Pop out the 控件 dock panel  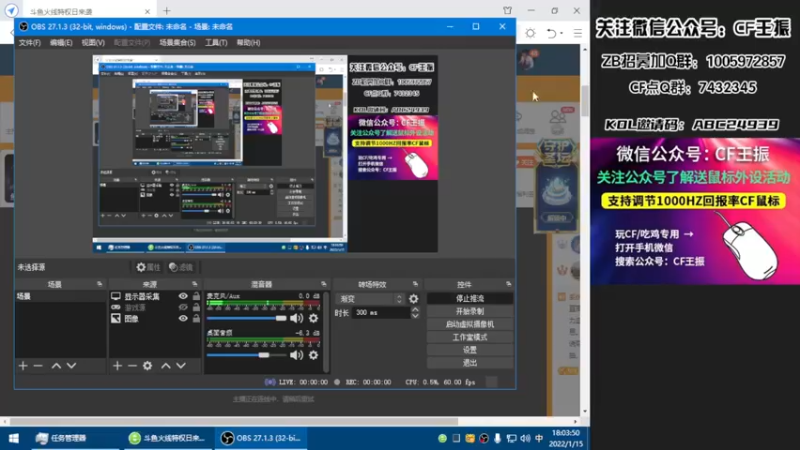point(509,284)
